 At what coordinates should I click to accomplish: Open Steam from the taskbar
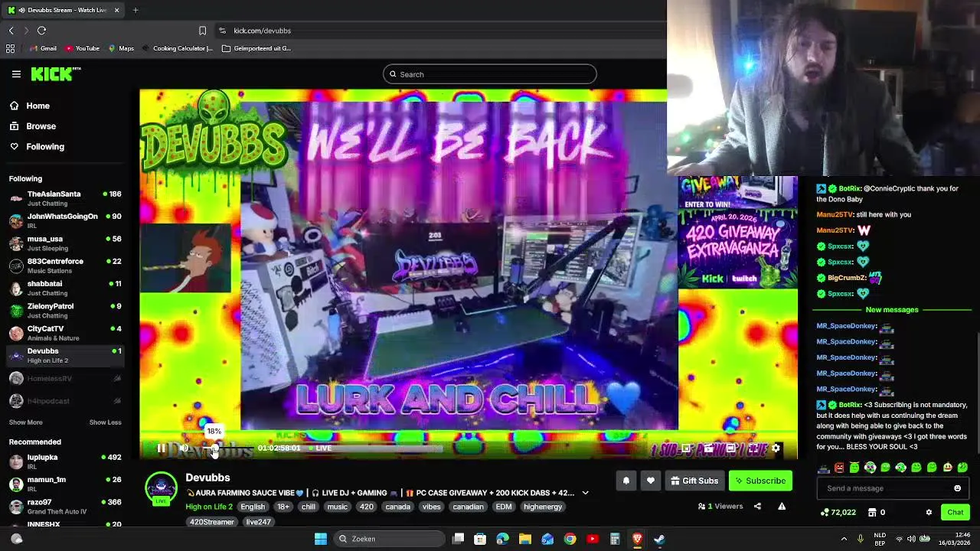point(659,539)
